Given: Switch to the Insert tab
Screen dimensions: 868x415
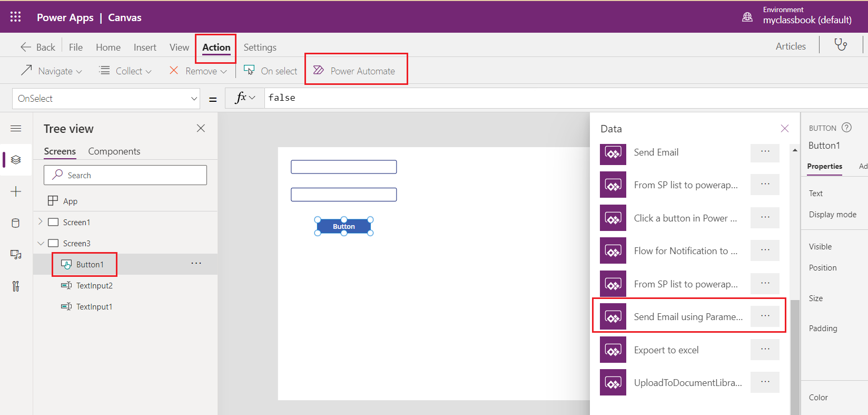Looking at the screenshot, I should (x=145, y=47).
